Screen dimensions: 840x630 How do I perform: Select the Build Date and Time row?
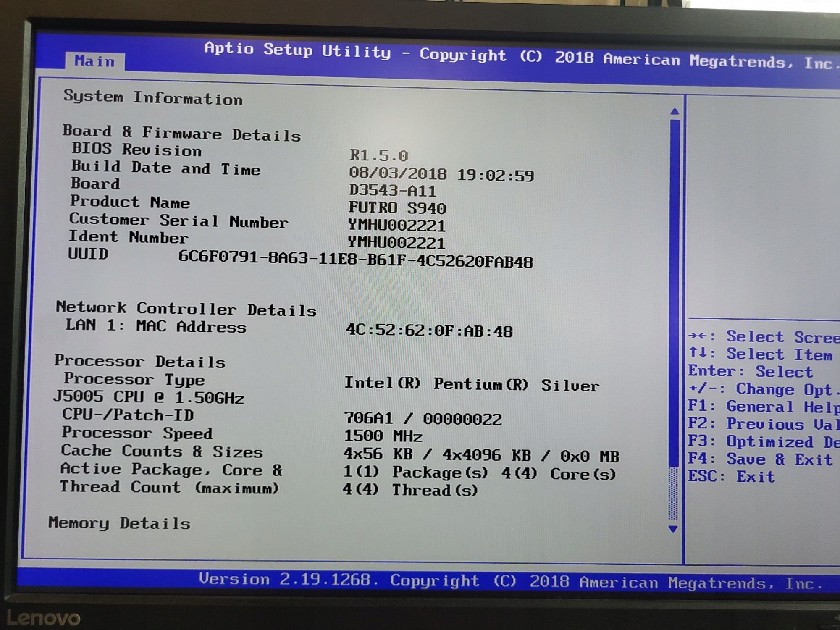(165, 168)
